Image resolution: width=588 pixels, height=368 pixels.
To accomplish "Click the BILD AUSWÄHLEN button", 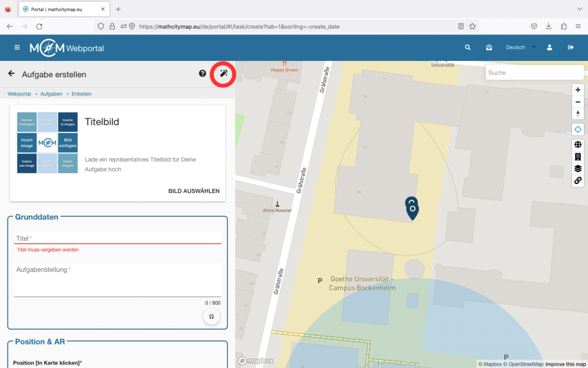I will pos(194,191).
